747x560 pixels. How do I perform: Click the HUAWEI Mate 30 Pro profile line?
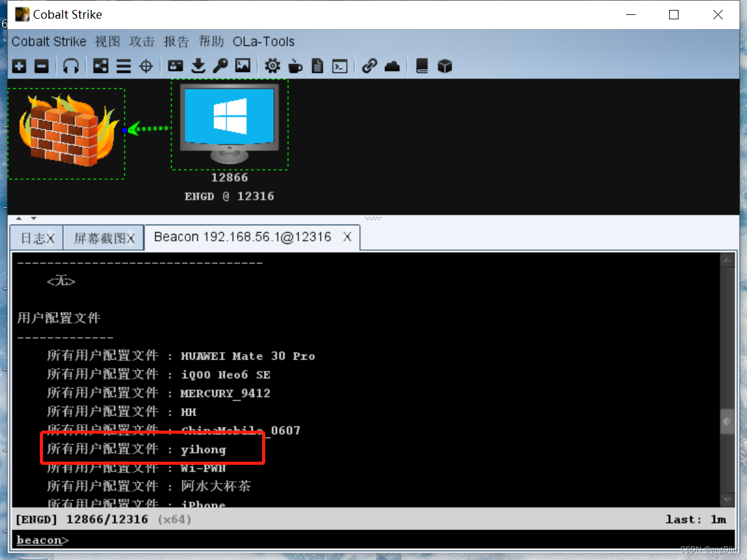(x=181, y=356)
